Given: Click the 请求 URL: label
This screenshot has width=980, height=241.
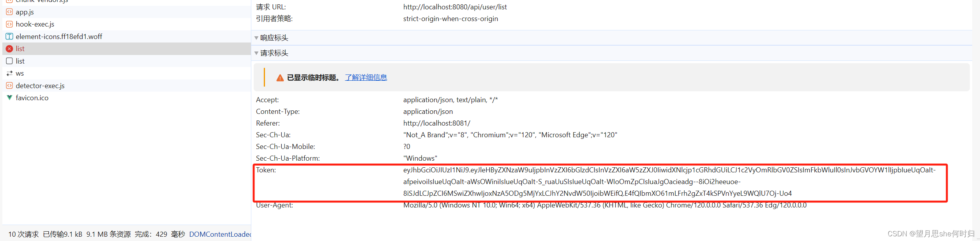Looking at the screenshot, I should (x=271, y=7).
